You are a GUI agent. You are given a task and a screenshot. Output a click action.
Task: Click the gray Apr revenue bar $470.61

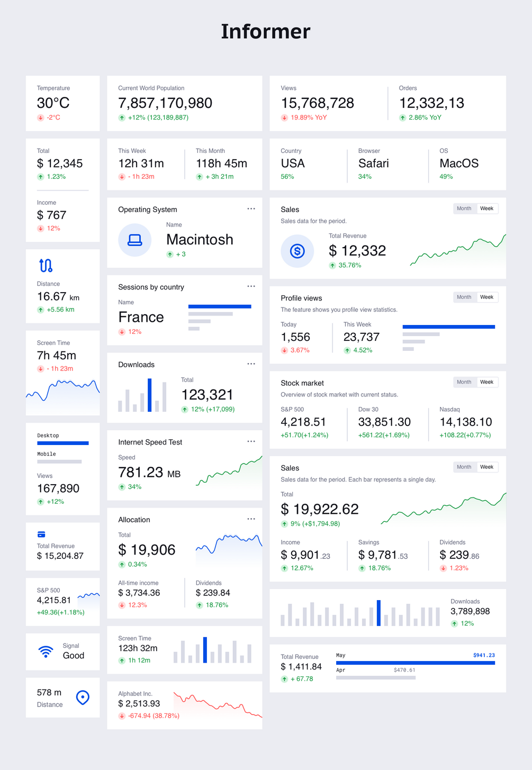[376, 678]
